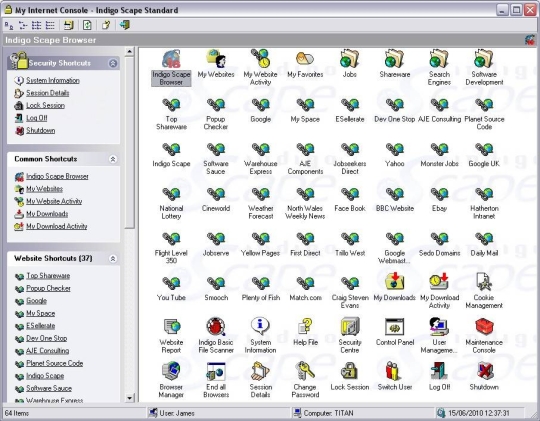
Task: Click the My Downloads sidebar link
Action: coord(47,214)
